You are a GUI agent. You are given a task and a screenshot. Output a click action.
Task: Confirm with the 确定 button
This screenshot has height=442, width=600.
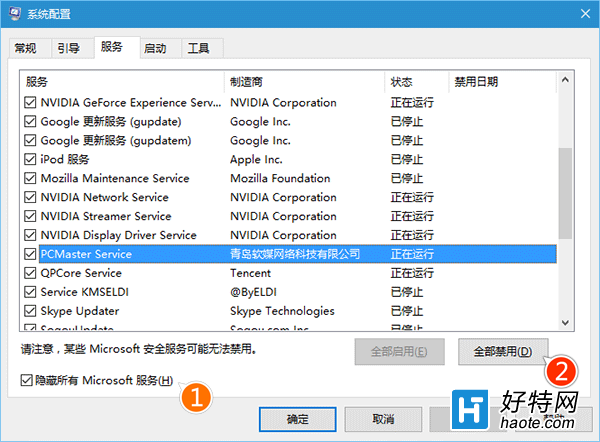298,419
